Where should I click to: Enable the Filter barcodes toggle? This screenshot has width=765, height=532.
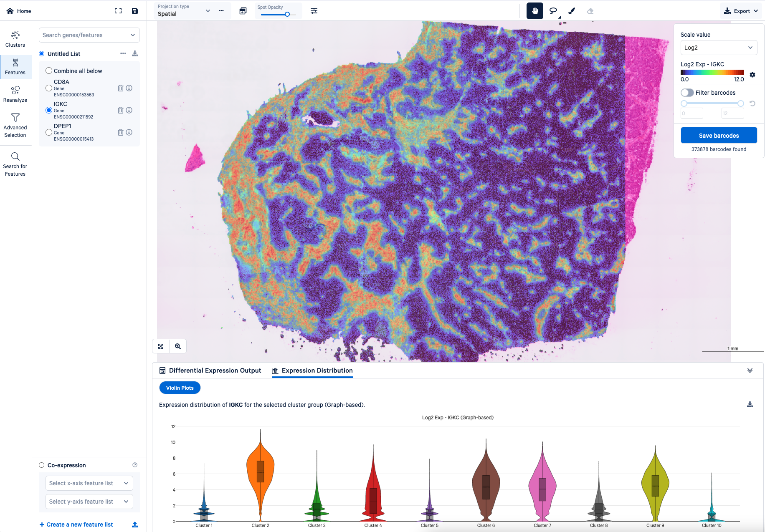point(687,92)
